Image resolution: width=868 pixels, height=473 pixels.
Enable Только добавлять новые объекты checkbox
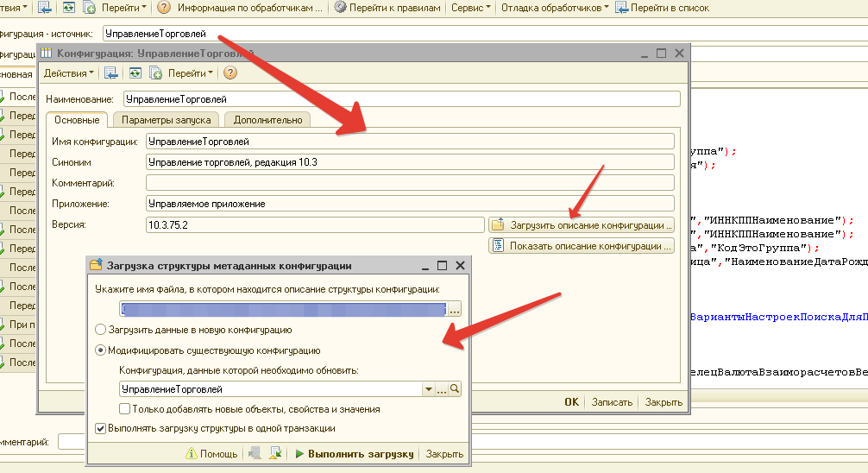click(x=124, y=409)
